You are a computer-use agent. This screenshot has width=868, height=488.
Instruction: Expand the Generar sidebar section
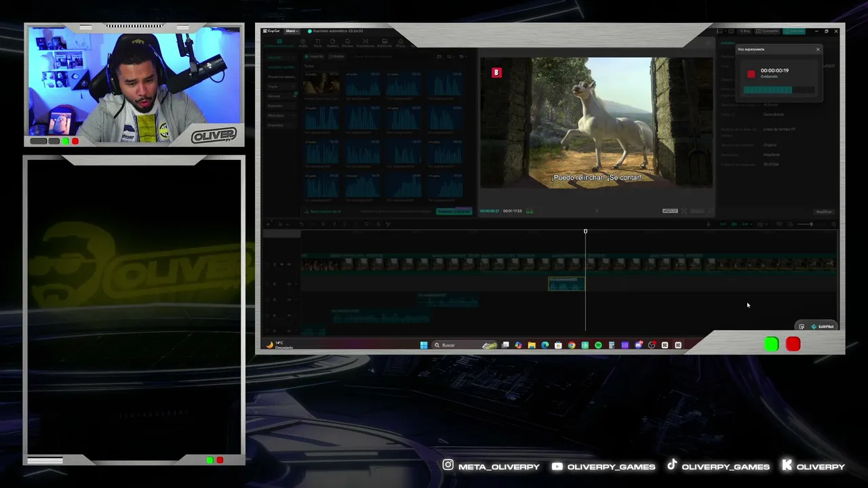pyautogui.click(x=281, y=96)
